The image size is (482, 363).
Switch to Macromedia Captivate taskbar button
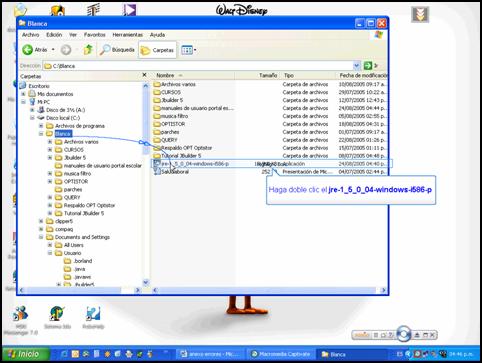tap(280, 354)
